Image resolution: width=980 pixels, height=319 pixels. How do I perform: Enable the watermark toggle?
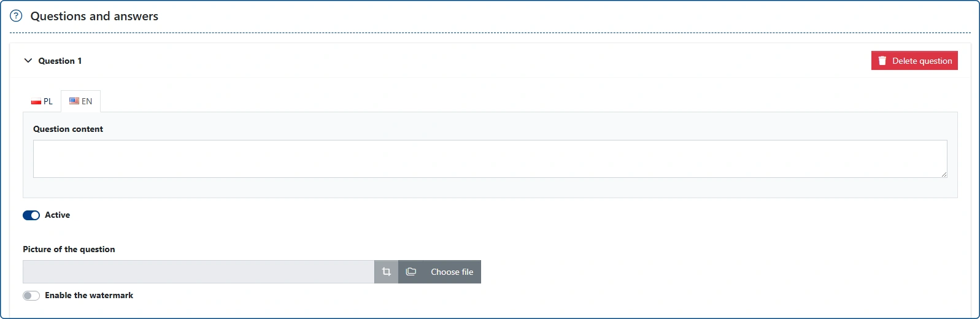point(31,296)
